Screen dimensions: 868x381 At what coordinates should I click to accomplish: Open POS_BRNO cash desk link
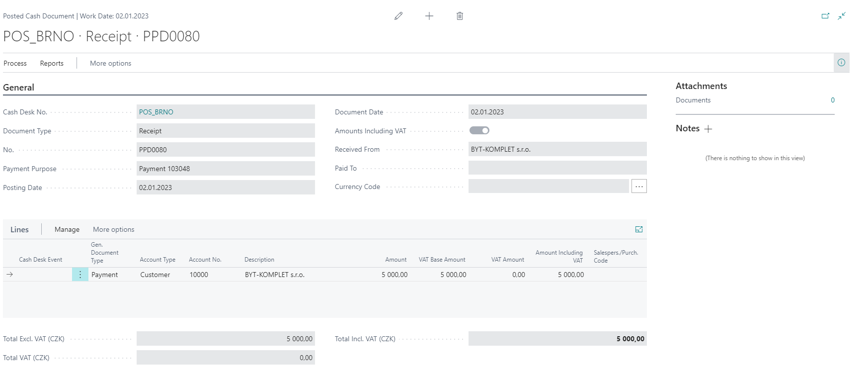tap(156, 112)
